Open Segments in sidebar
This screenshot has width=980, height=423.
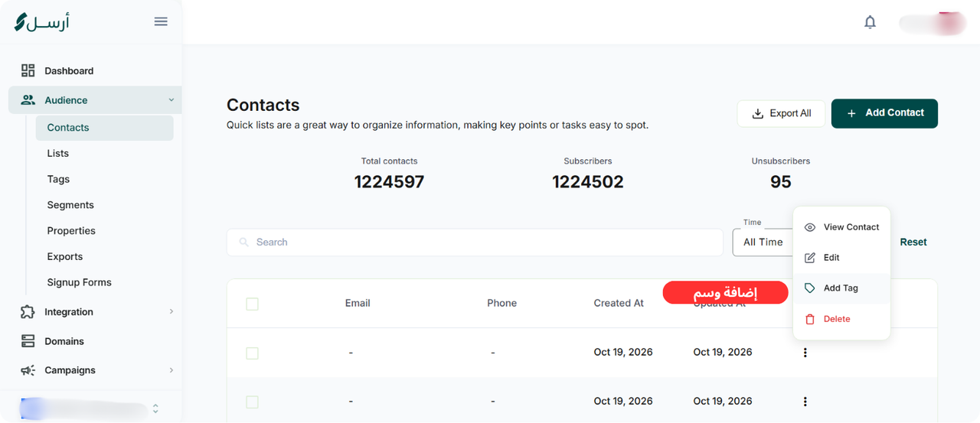coord(70,205)
